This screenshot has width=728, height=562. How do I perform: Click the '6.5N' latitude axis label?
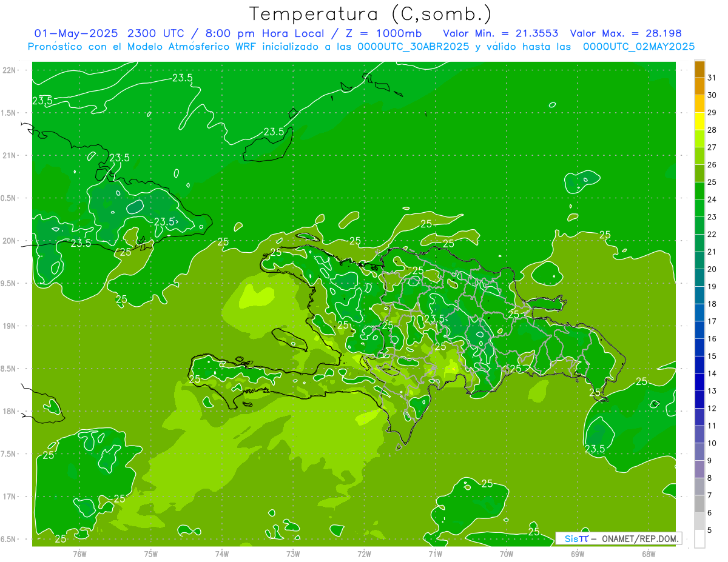(x=8, y=539)
